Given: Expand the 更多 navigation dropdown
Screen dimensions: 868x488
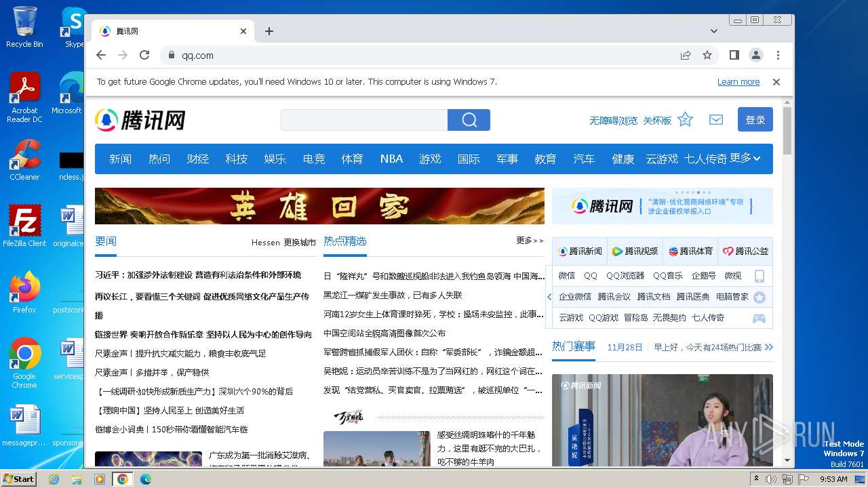Looking at the screenshot, I should 745,158.
